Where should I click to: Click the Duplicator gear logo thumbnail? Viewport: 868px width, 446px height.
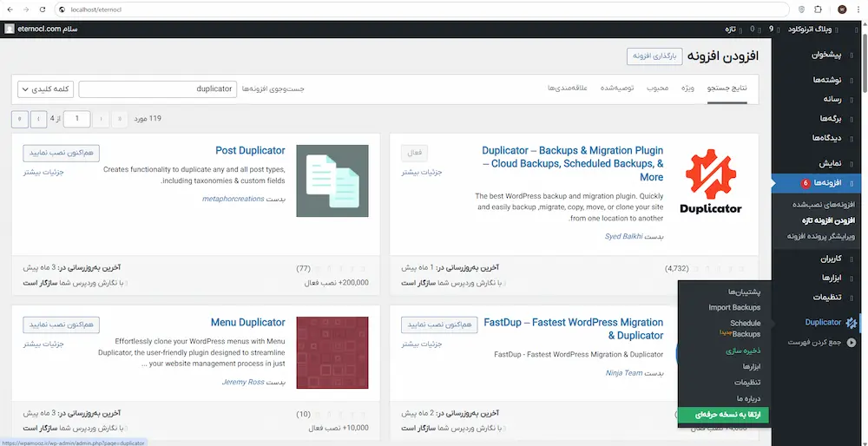tap(710, 181)
